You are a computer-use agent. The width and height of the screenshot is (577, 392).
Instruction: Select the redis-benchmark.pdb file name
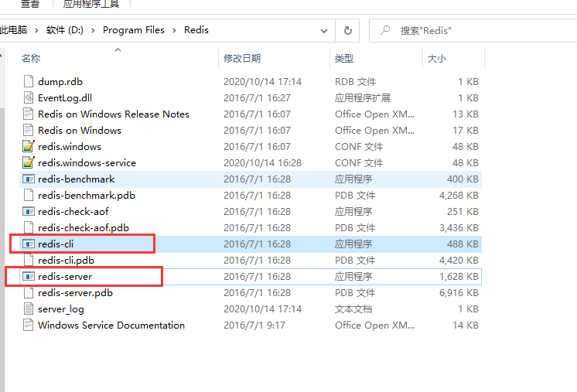(x=87, y=196)
